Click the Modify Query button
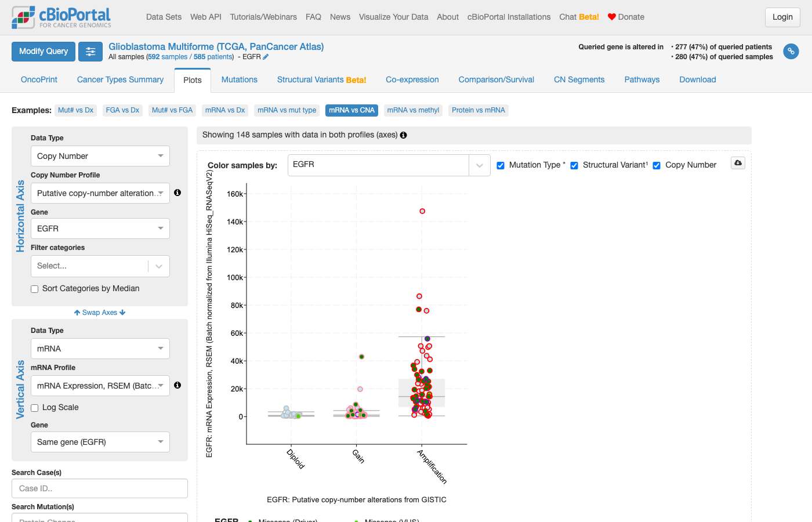 click(43, 52)
